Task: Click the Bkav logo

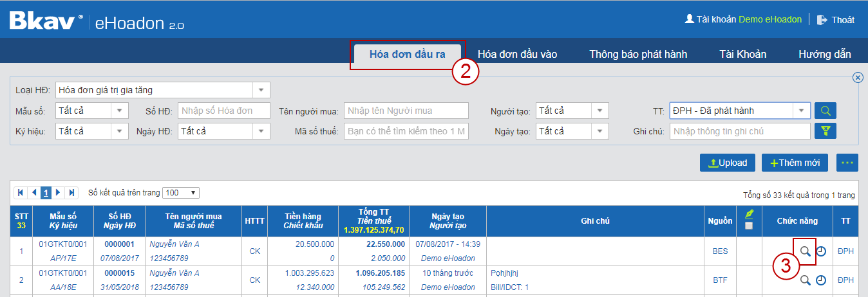Action: pos(45,21)
